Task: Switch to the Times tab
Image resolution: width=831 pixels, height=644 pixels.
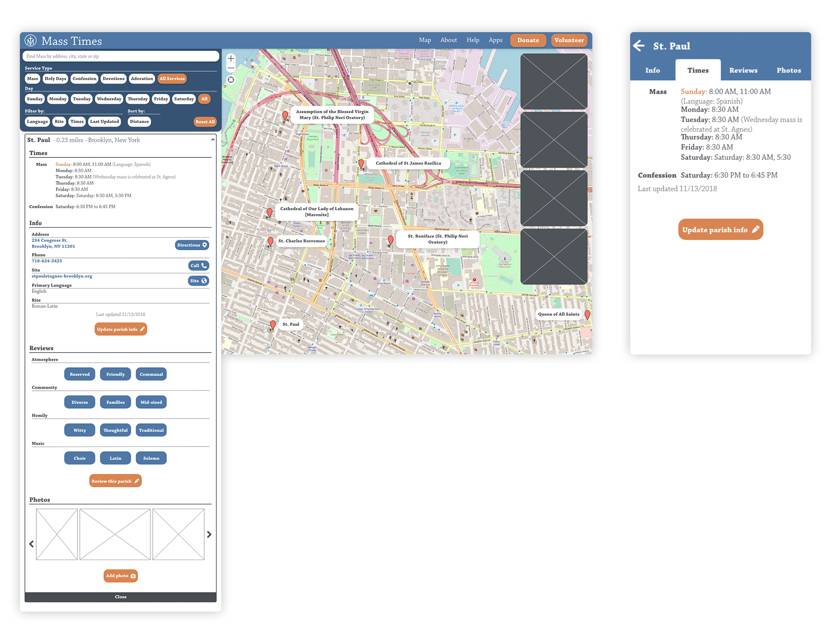Action: [x=698, y=70]
